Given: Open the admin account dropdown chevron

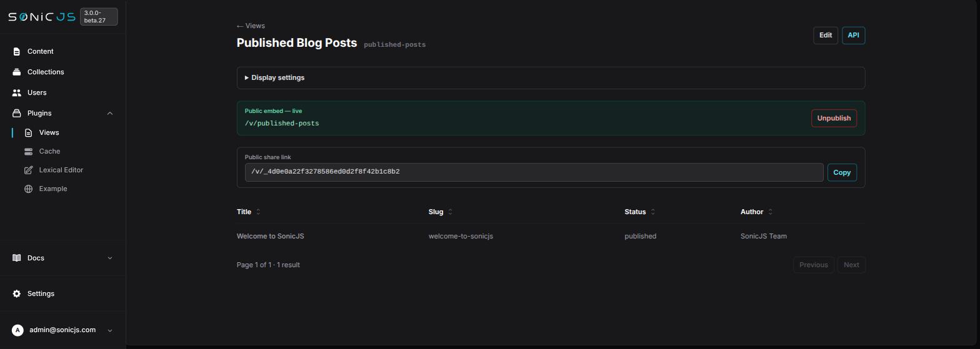Looking at the screenshot, I should (110, 330).
